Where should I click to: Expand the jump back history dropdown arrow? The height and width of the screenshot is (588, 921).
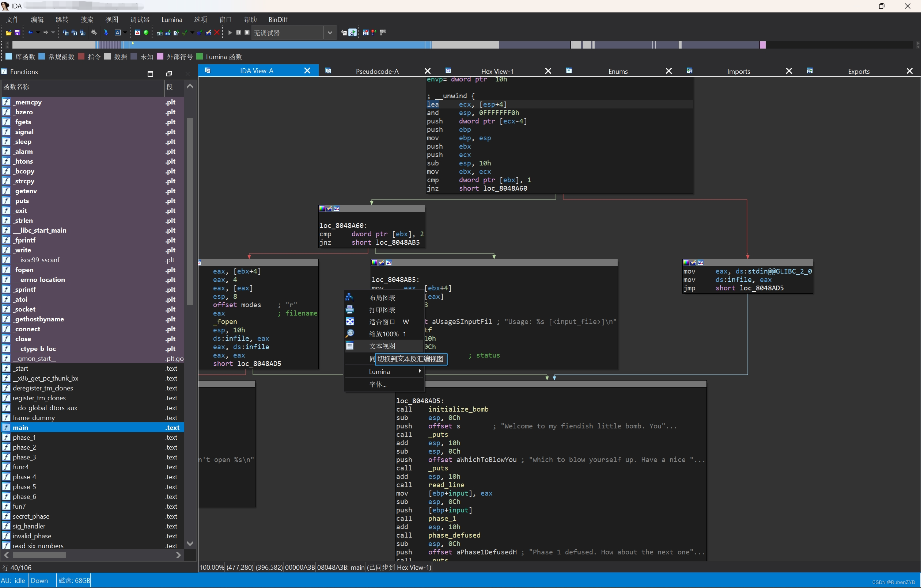click(38, 33)
